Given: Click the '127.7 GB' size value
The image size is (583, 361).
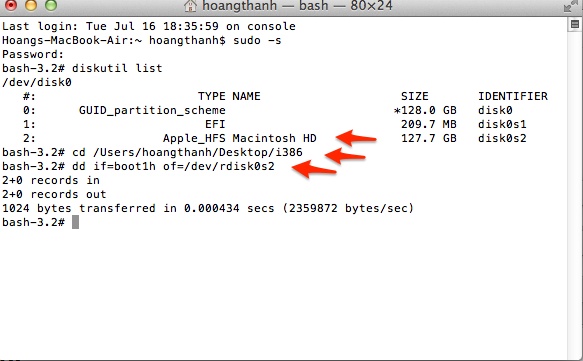Looking at the screenshot, I should [429, 138].
